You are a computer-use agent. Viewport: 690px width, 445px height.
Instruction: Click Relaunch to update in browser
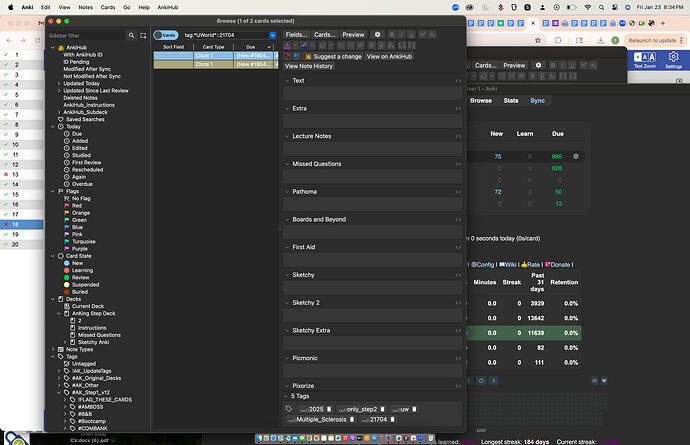(652, 40)
